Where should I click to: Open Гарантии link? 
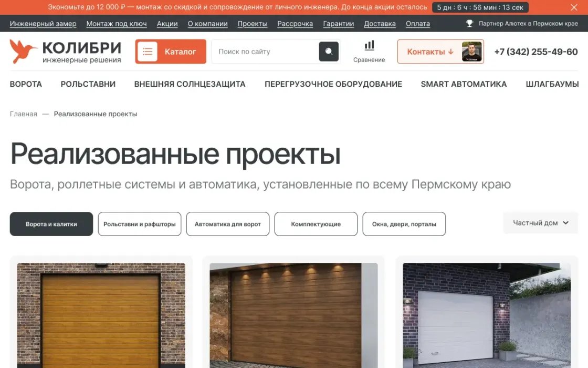339,24
